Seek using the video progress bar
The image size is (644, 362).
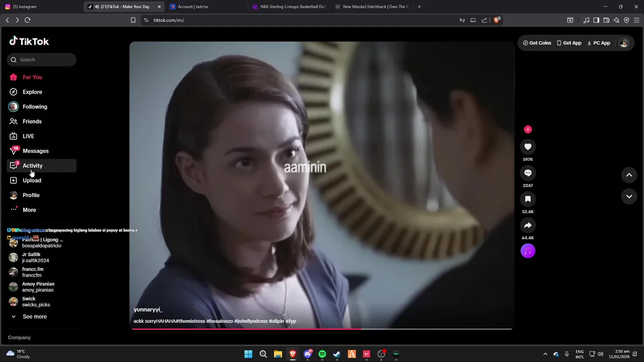pyautogui.click(x=321, y=329)
